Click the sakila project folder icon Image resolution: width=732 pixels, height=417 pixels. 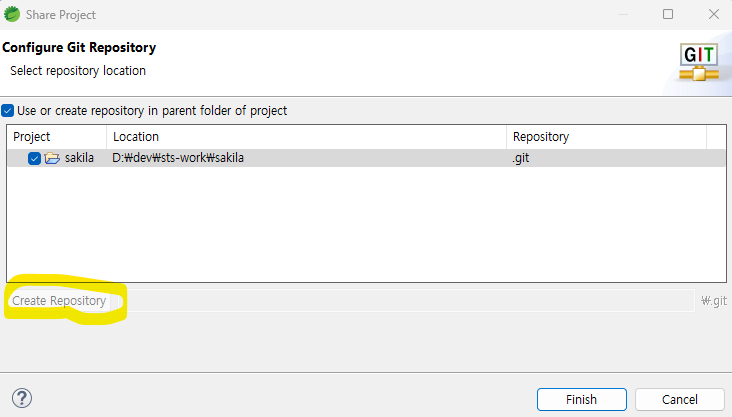click(x=52, y=158)
